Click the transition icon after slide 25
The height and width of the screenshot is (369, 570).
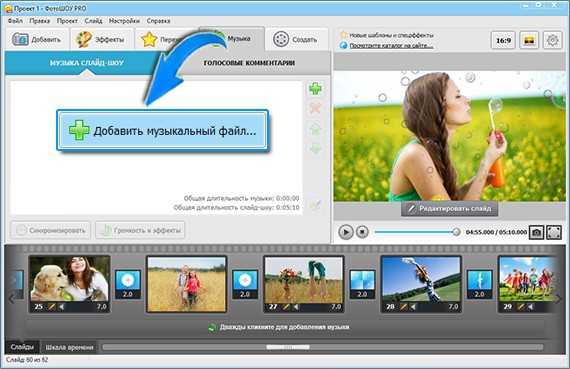click(128, 284)
